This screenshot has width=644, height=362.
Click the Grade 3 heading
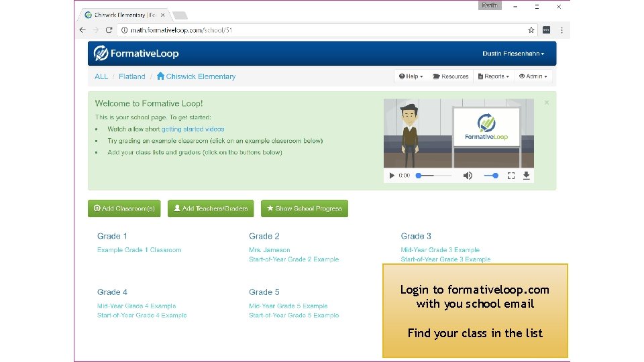(x=416, y=236)
